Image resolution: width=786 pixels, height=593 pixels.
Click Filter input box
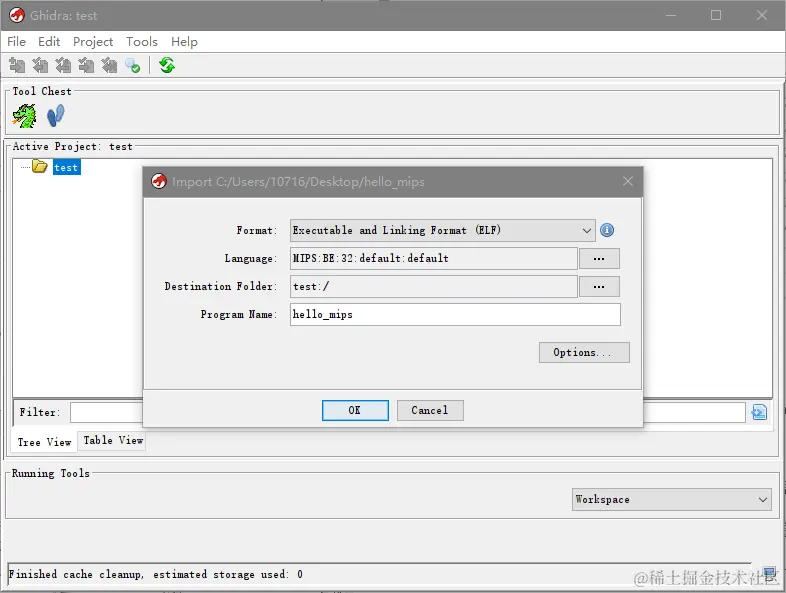pos(407,412)
